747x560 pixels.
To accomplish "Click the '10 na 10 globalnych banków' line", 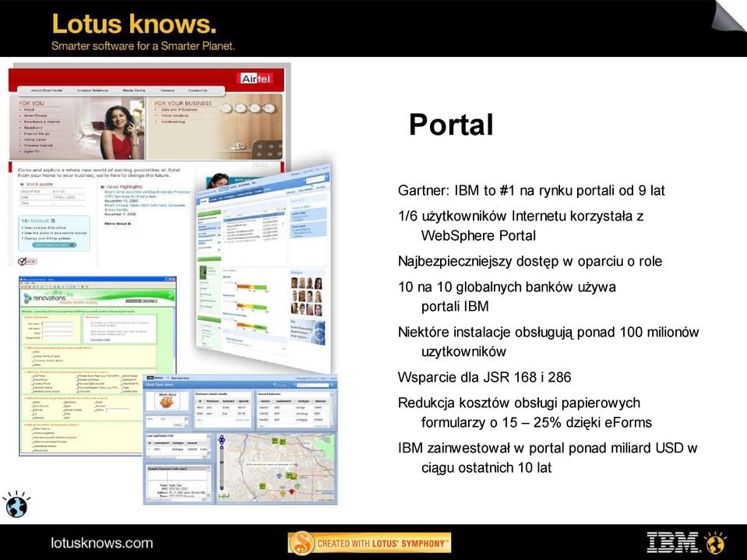I will pyautogui.click(x=507, y=287).
